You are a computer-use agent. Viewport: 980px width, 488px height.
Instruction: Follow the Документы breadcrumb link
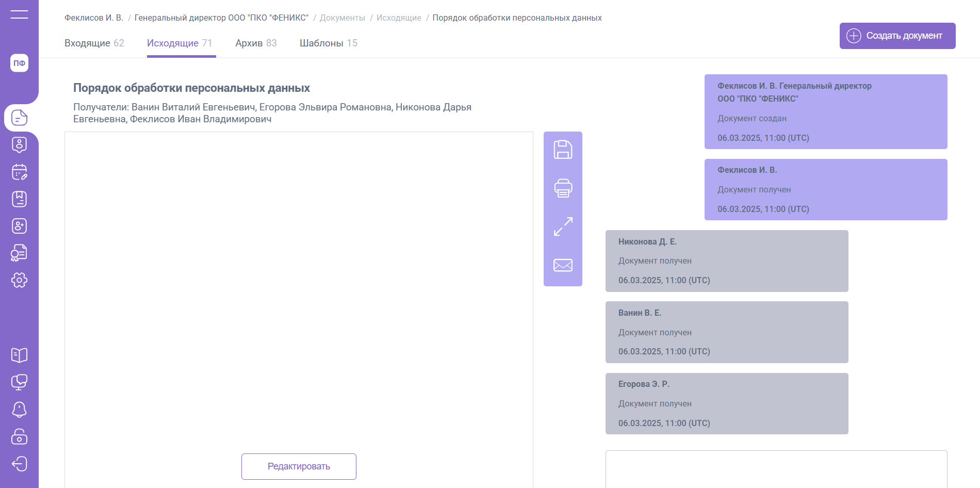[x=342, y=18]
